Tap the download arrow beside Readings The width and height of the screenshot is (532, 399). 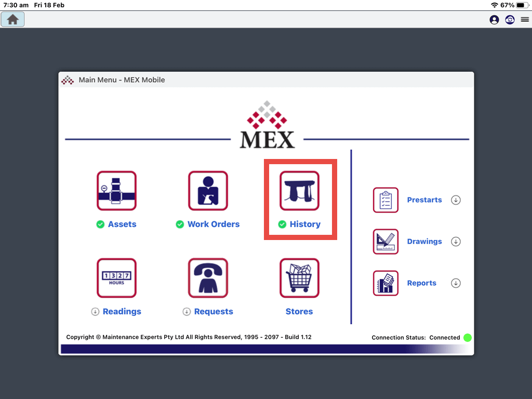[95, 312]
